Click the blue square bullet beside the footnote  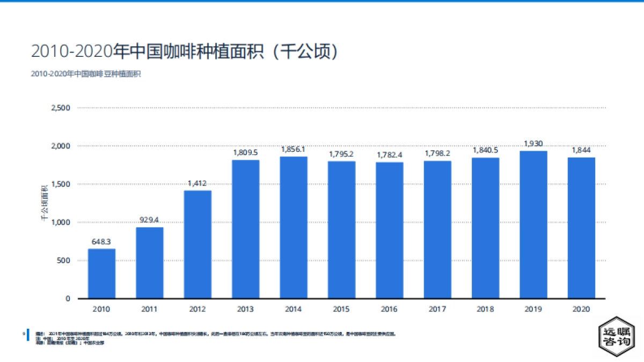tap(27, 335)
